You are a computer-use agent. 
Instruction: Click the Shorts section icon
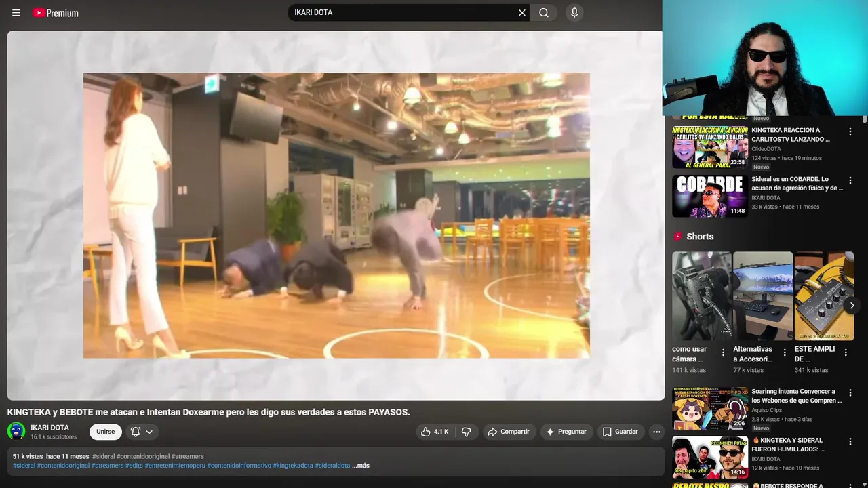(677, 237)
